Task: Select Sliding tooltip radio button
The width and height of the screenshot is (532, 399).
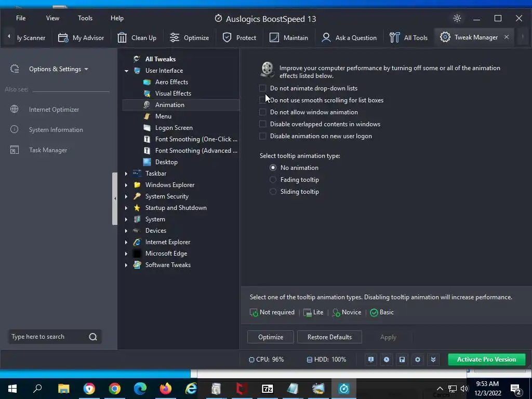Action: coord(273,192)
